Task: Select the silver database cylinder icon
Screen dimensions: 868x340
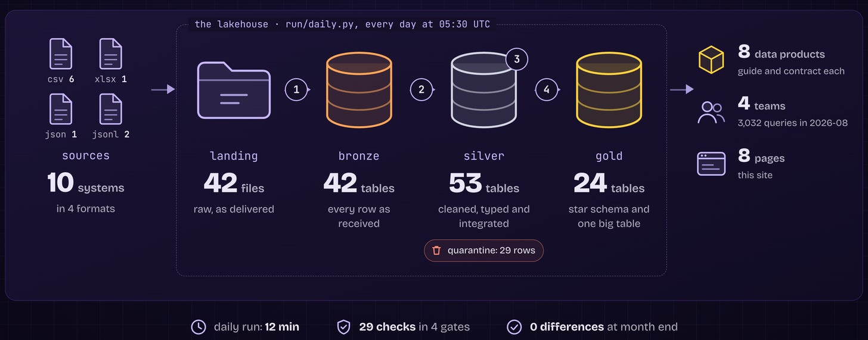Action: click(483, 90)
